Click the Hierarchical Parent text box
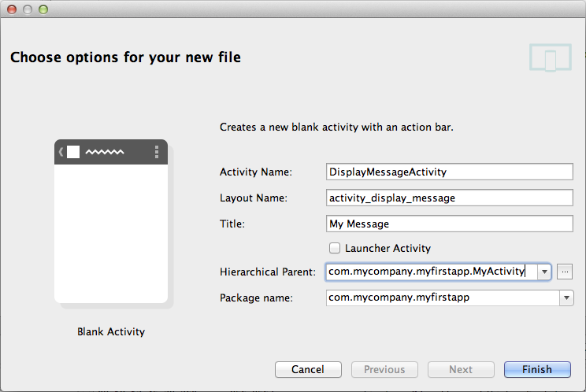This screenshot has width=586, height=392. [x=429, y=272]
